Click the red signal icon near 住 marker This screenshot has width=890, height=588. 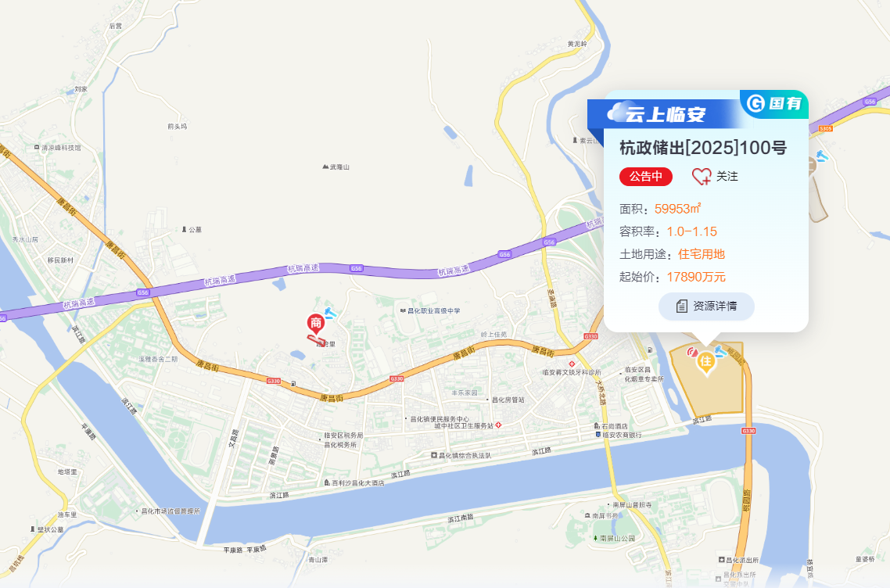pyautogui.click(x=692, y=352)
